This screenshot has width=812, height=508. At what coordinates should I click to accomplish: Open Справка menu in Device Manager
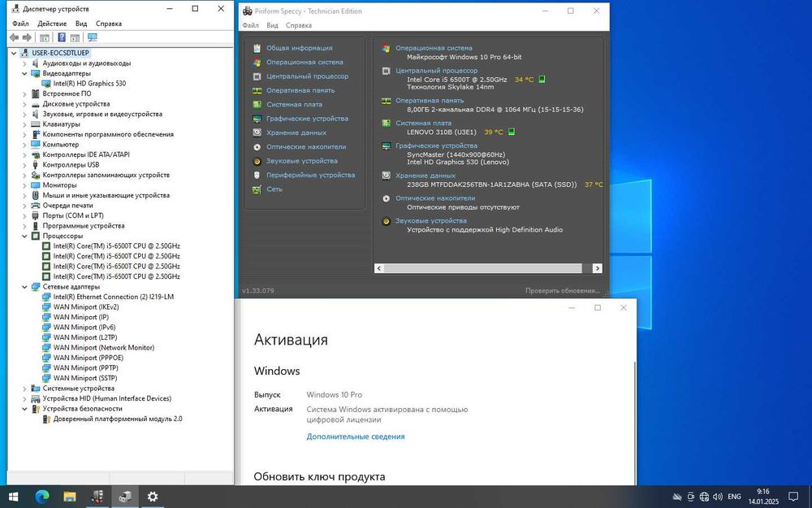click(109, 24)
